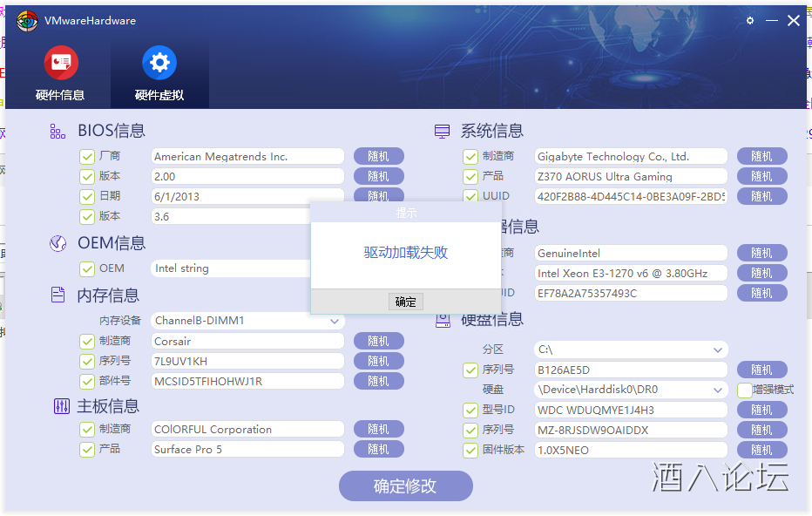Randomize the Corsair memory manufacturer
Screen dimensions: 812x516
378,342
